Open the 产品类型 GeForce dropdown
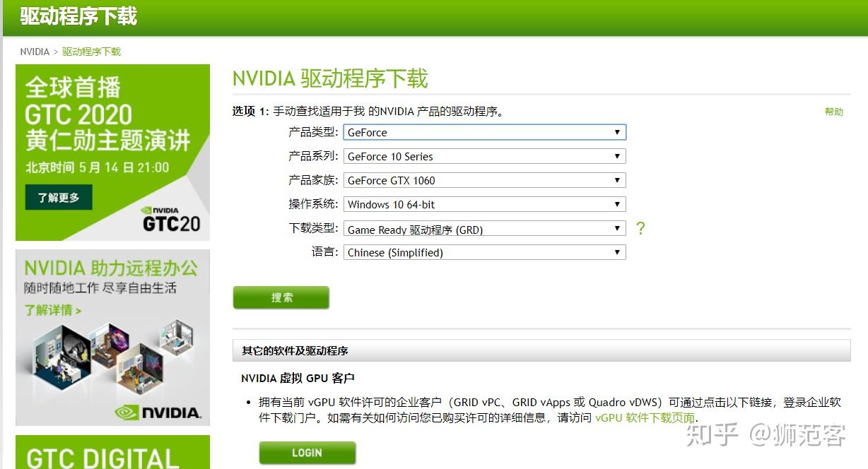The width and height of the screenshot is (868, 469). (484, 132)
